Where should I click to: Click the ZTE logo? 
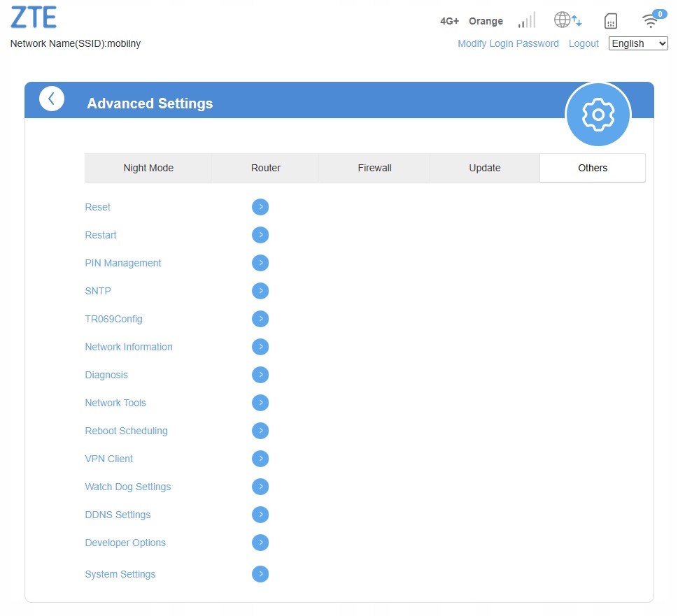[34, 17]
